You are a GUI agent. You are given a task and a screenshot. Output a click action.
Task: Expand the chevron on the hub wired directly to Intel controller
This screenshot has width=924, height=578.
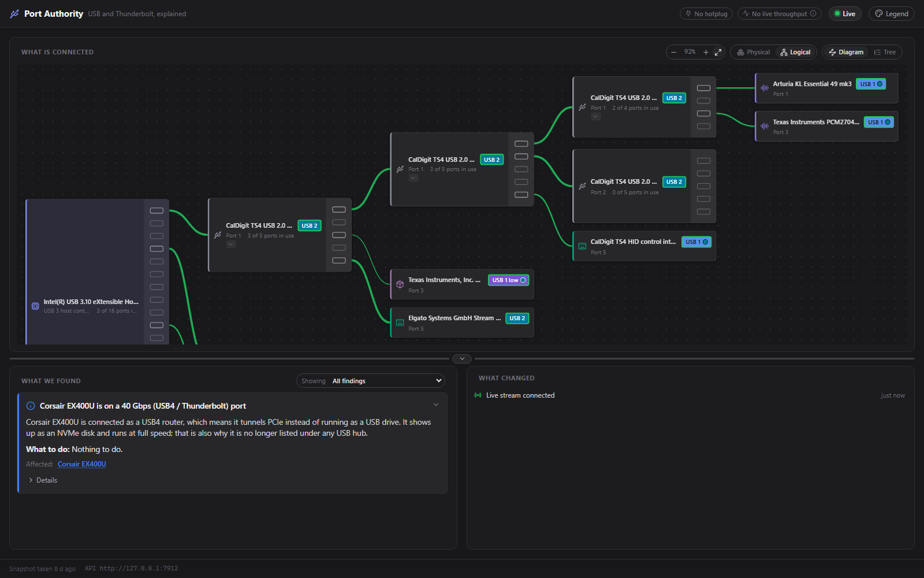pyautogui.click(x=231, y=244)
